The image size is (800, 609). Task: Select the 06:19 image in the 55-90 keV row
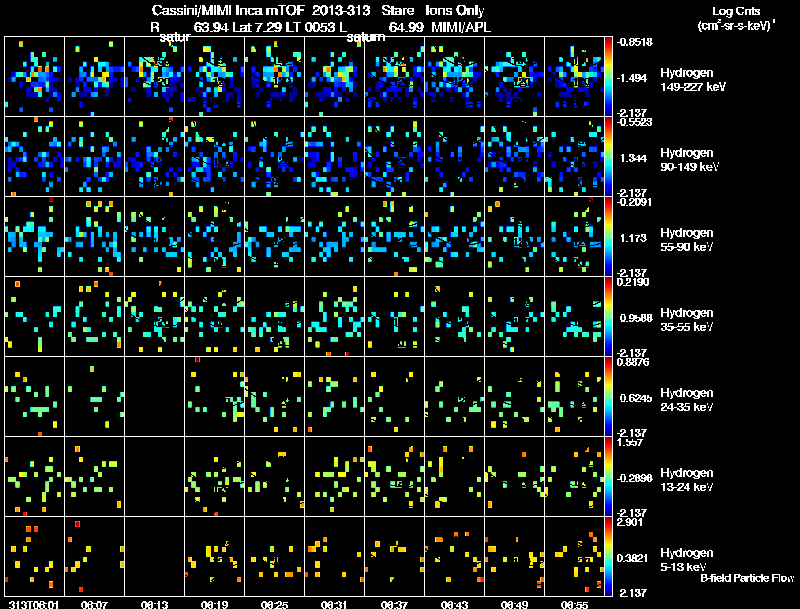(215, 236)
